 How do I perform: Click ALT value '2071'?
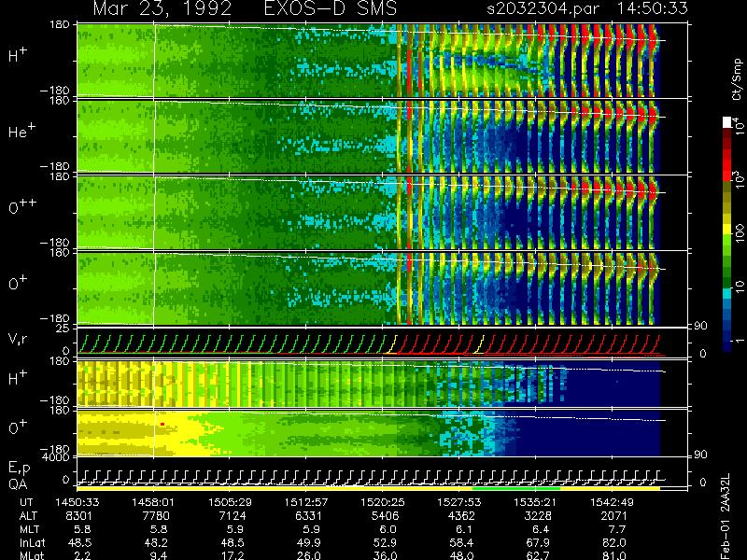[613, 516]
